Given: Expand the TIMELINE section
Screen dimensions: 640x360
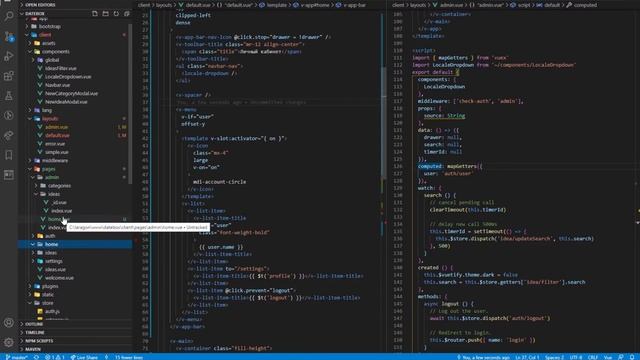Looking at the screenshot, I should 76,332.
